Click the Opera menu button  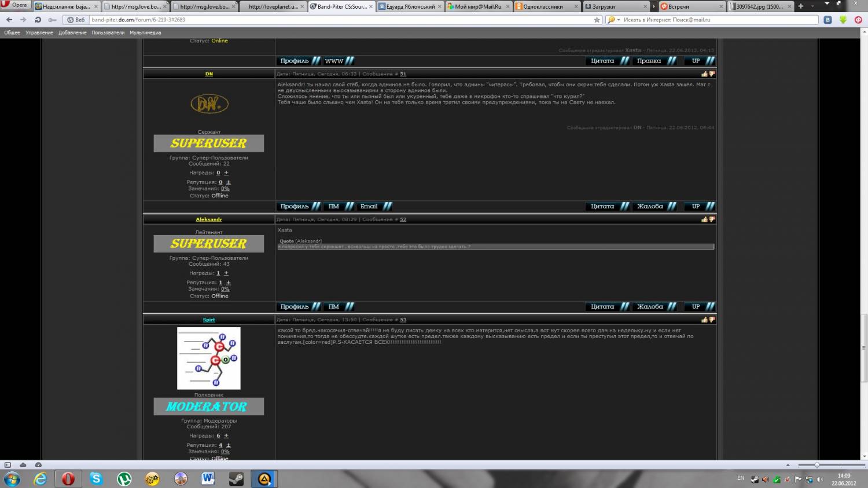pyautogui.click(x=16, y=5)
